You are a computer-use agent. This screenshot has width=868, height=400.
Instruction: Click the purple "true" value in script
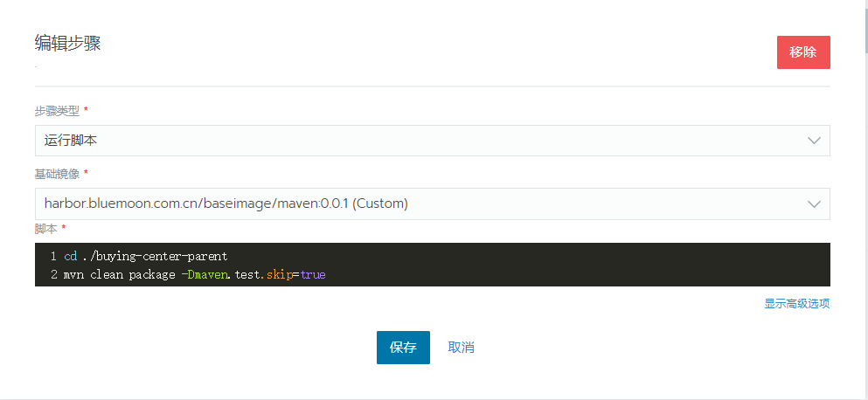(312, 275)
